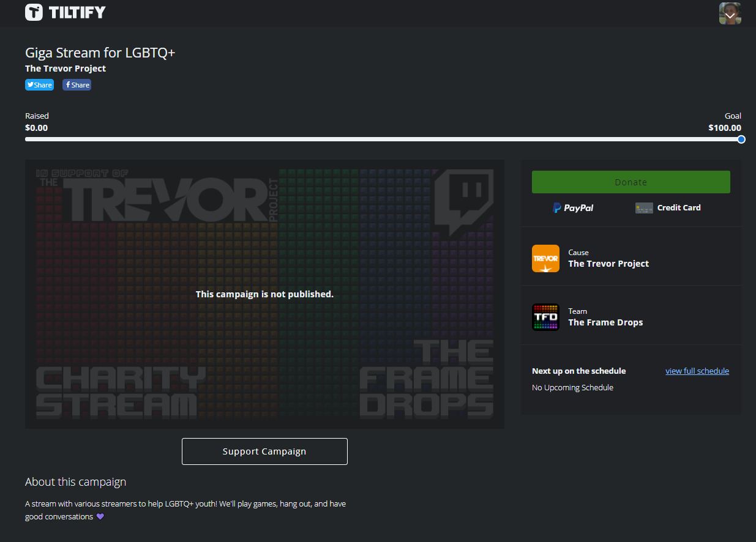
Task: Click the Giga Stream for LGBTQ+ title
Action: click(x=100, y=53)
